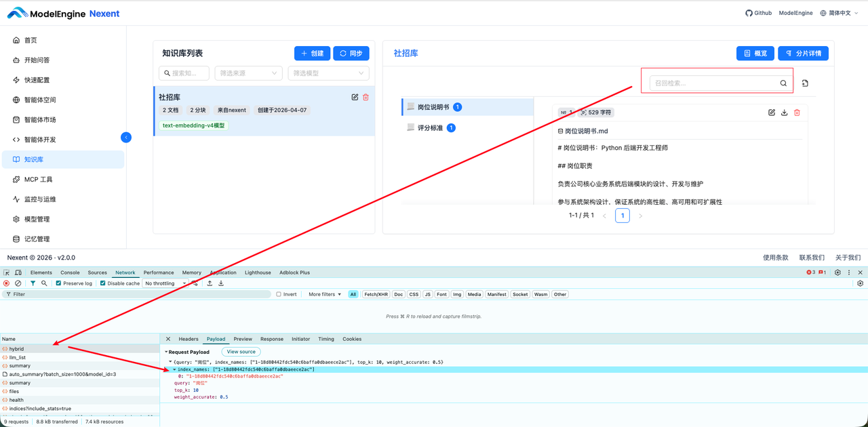Open 智能体市场 sidebar item
The height and width of the screenshot is (427, 868).
point(62,120)
